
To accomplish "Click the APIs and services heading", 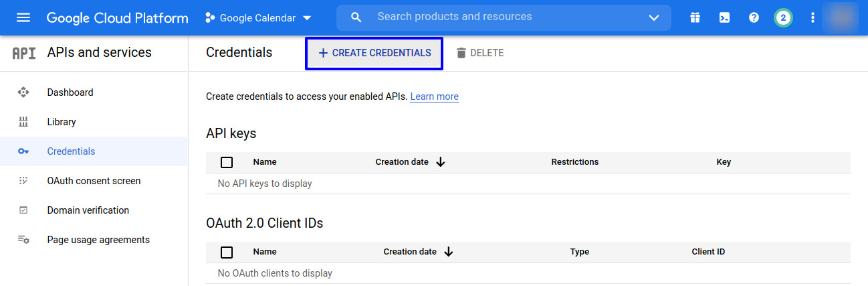I will click(x=100, y=52).
